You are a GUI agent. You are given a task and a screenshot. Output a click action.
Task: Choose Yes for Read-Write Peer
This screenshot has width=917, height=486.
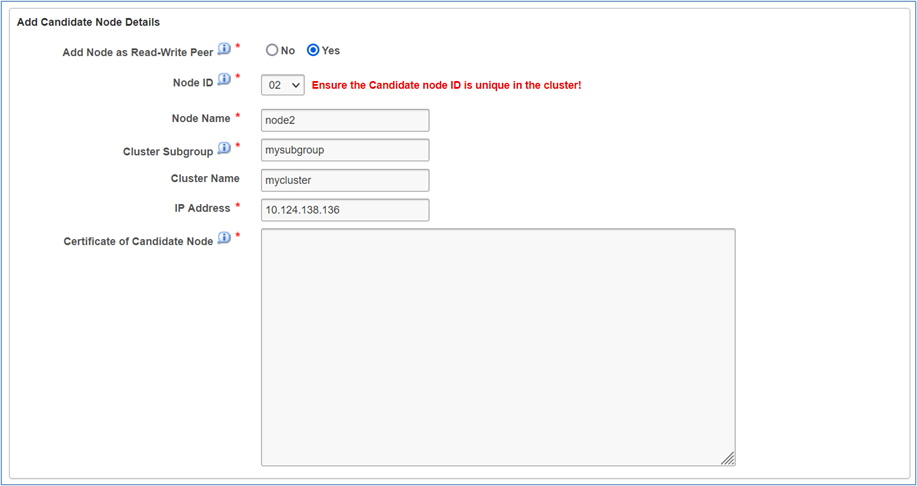click(313, 50)
